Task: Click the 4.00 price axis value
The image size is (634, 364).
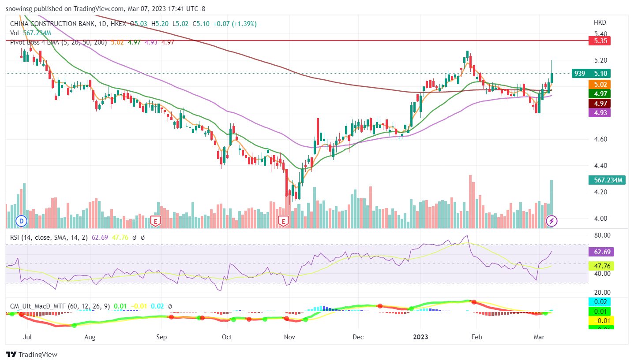Action: pyautogui.click(x=600, y=219)
